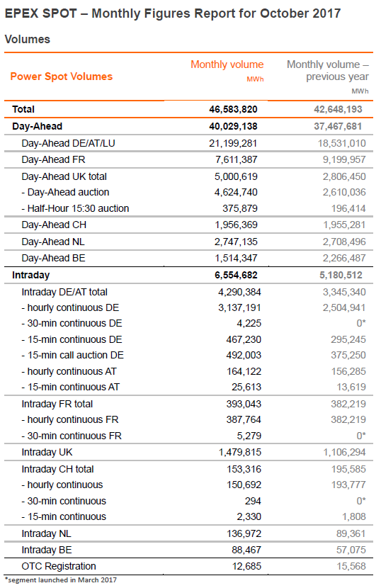Click the 'Intraday UK' row label

(x=47, y=452)
